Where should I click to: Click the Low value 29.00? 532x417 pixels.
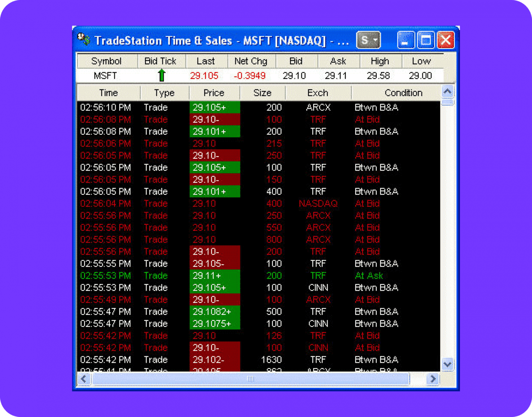[421, 76]
